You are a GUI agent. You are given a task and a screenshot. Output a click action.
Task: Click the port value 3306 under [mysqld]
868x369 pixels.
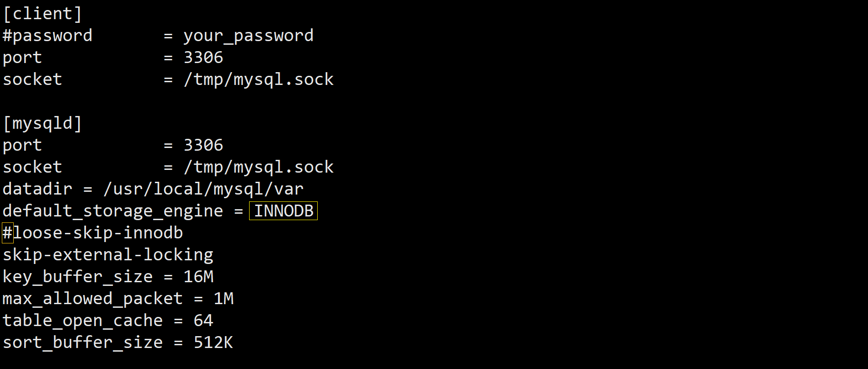click(203, 145)
